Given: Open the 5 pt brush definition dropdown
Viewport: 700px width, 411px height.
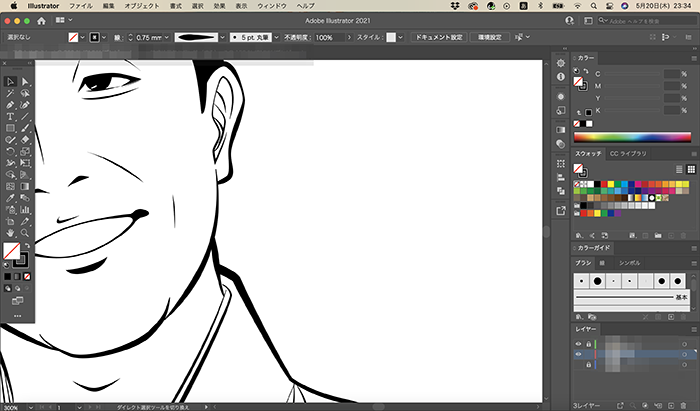Looking at the screenshot, I should 276,37.
